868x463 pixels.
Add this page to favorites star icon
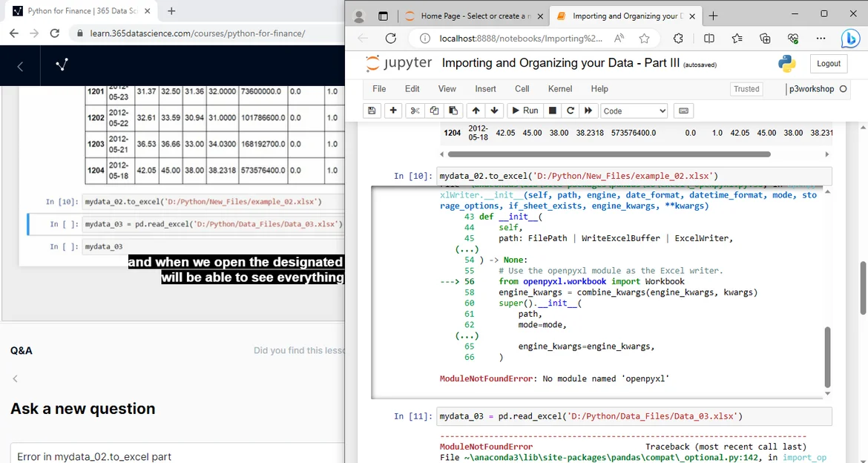(x=644, y=39)
